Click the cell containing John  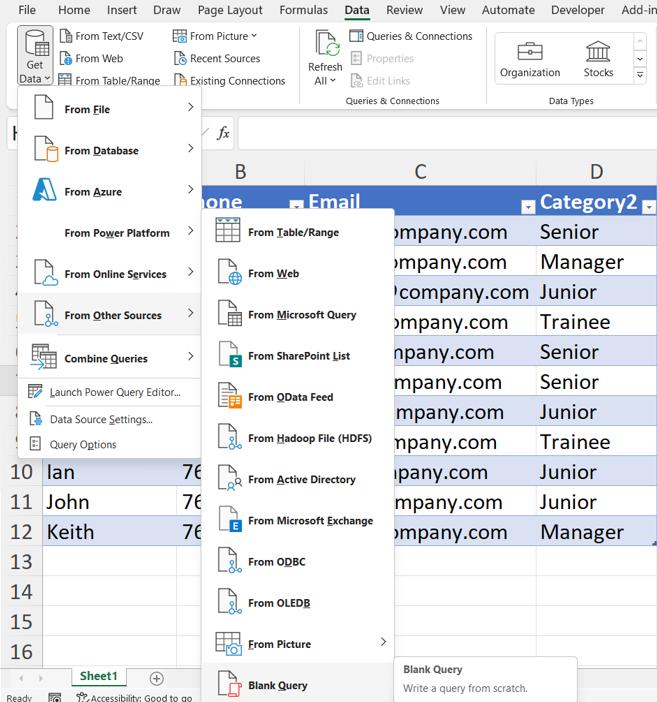(x=109, y=501)
